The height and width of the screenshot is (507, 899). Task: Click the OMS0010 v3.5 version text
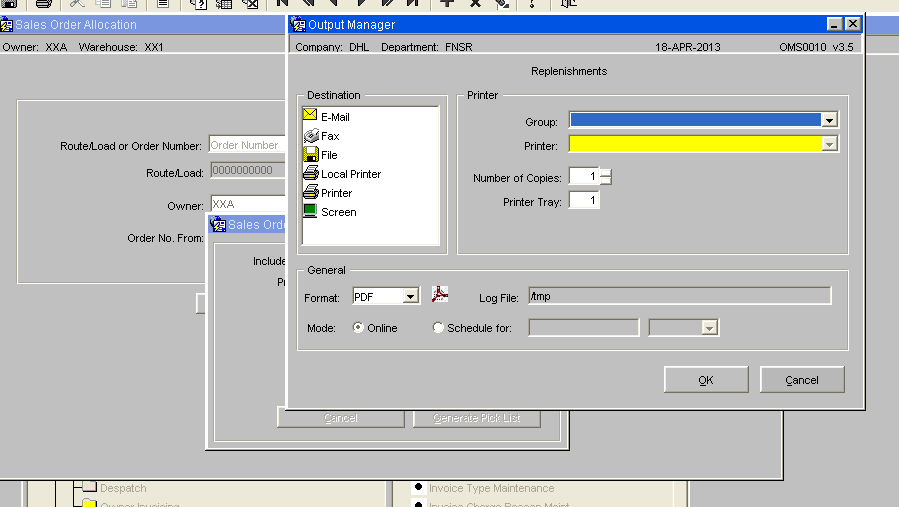tap(816, 47)
